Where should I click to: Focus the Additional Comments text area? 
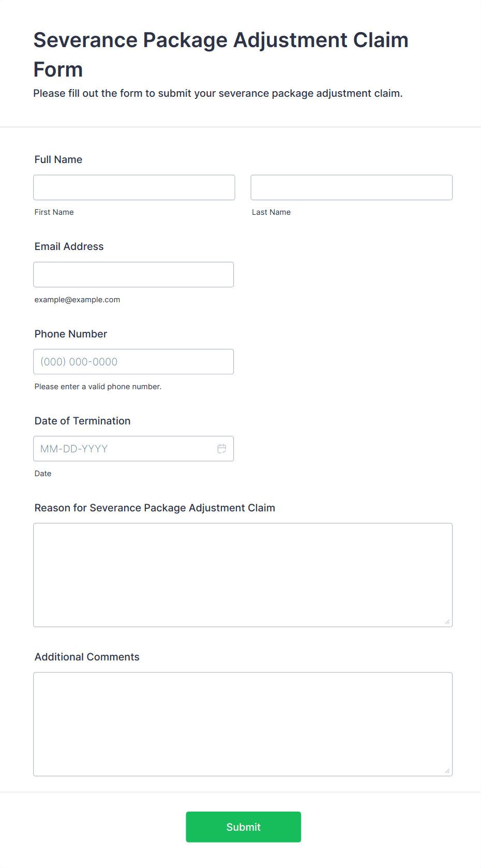243,724
